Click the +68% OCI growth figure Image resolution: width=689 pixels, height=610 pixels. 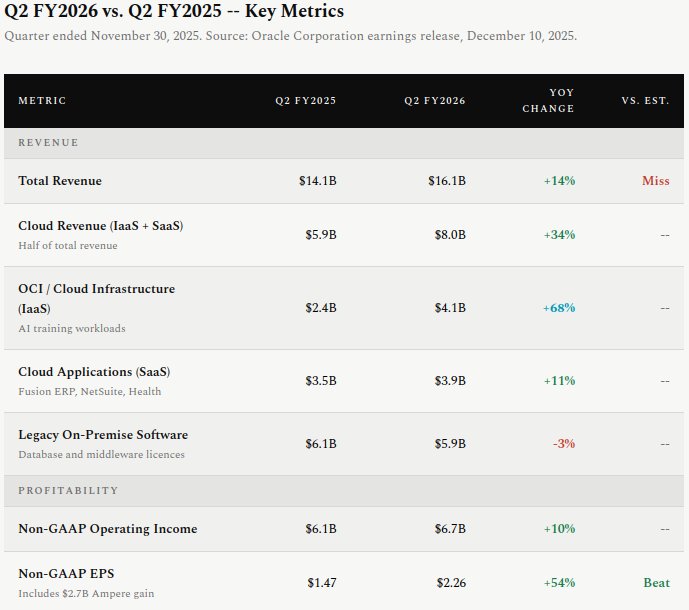tap(559, 308)
